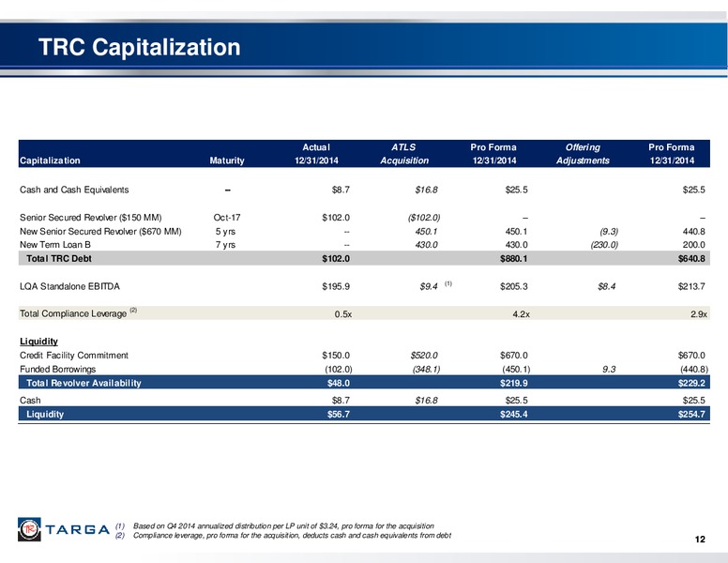Click the "$640.8" Total TRC Debt value
The image size is (728, 563).
pos(691,258)
